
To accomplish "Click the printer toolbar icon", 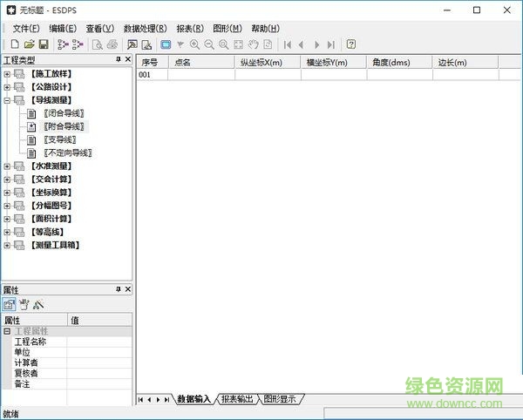I will tap(112, 44).
